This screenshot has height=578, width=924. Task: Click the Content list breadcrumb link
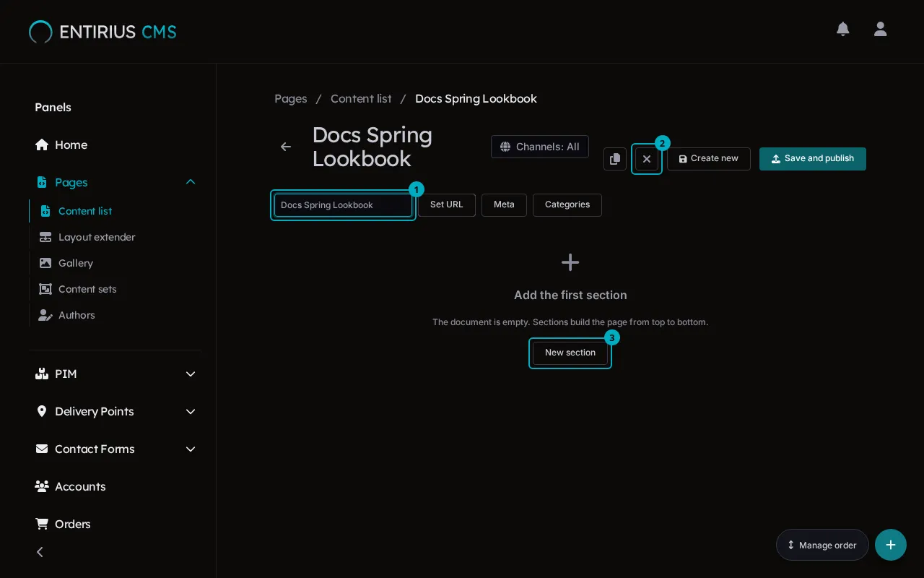tap(361, 98)
